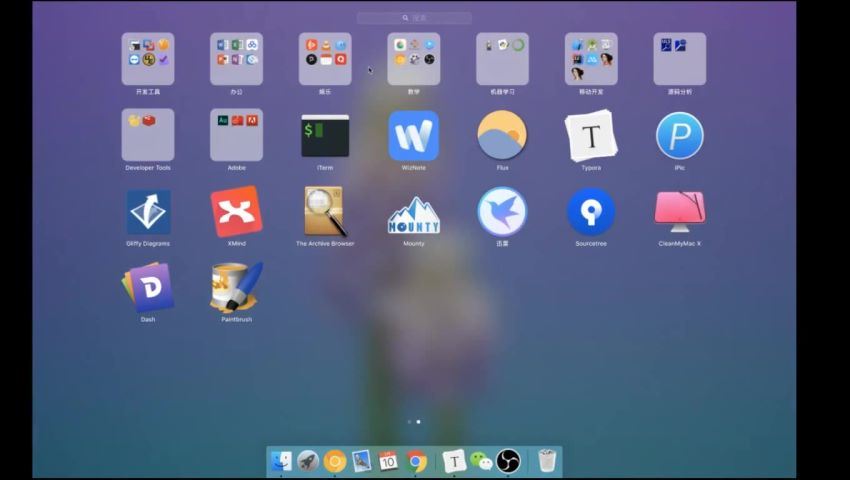Open Typora in the Dock
850x480 pixels.
[454, 462]
